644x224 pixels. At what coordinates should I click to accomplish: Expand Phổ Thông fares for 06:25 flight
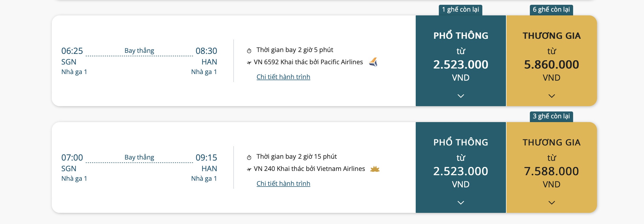(461, 96)
